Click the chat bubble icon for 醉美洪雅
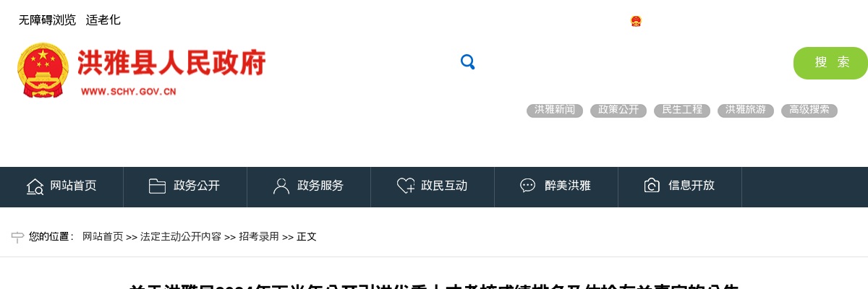 528,186
